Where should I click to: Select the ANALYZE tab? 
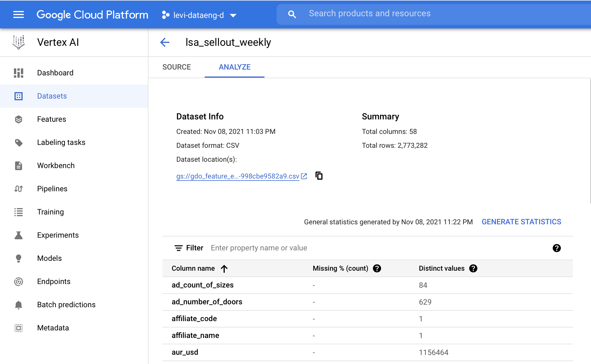coord(235,67)
